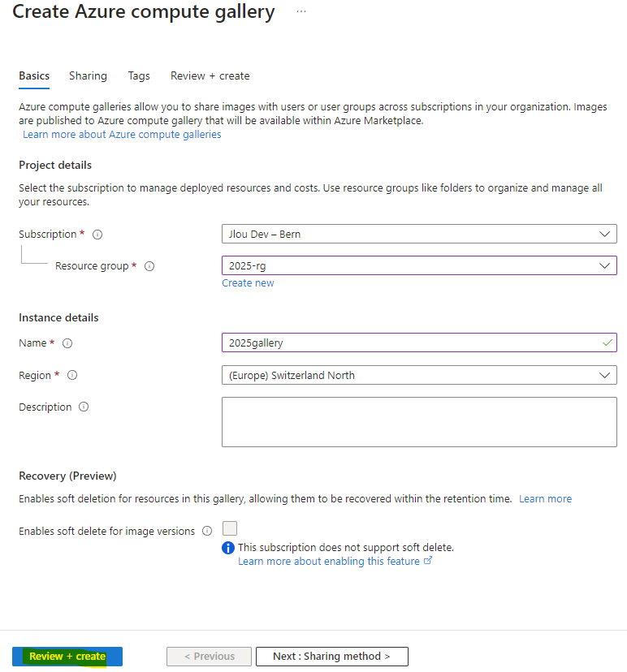The image size is (627, 672).
Task: Open the Region dropdown
Action: pyautogui.click(x=419, y=375)
